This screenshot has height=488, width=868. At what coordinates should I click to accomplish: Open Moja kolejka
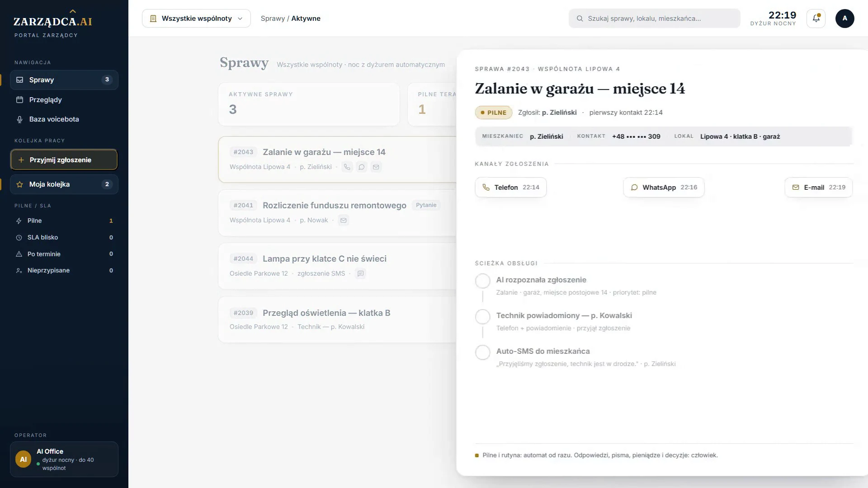(x=64, y=184)
